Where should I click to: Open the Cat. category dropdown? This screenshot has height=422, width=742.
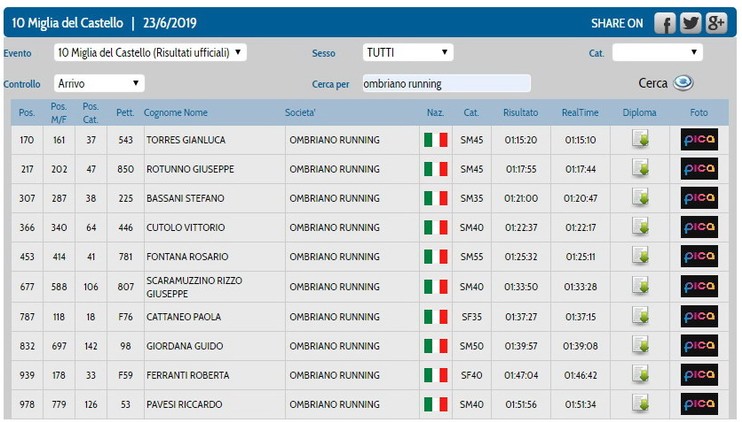point(657,53)
